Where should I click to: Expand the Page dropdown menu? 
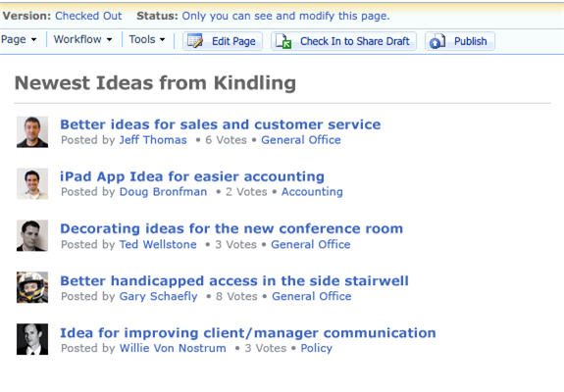(19, 39)
